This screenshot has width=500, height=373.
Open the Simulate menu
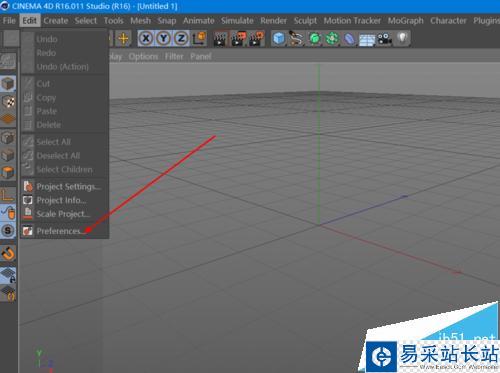[x=237, y=21]
